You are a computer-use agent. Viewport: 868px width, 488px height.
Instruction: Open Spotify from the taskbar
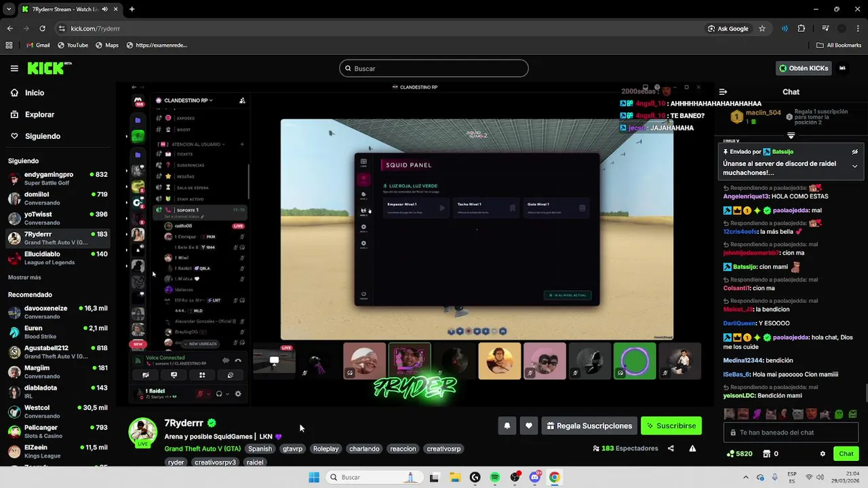(495, 477)
